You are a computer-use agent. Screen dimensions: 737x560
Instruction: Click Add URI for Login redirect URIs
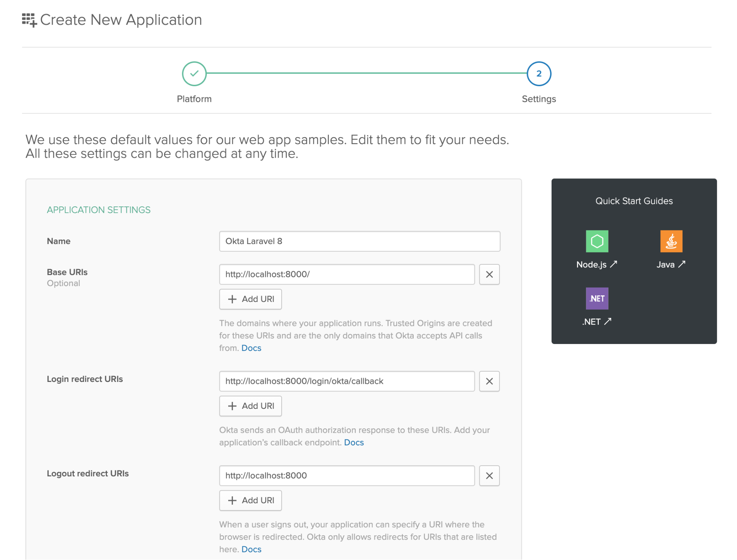click(x=249, y=406)
